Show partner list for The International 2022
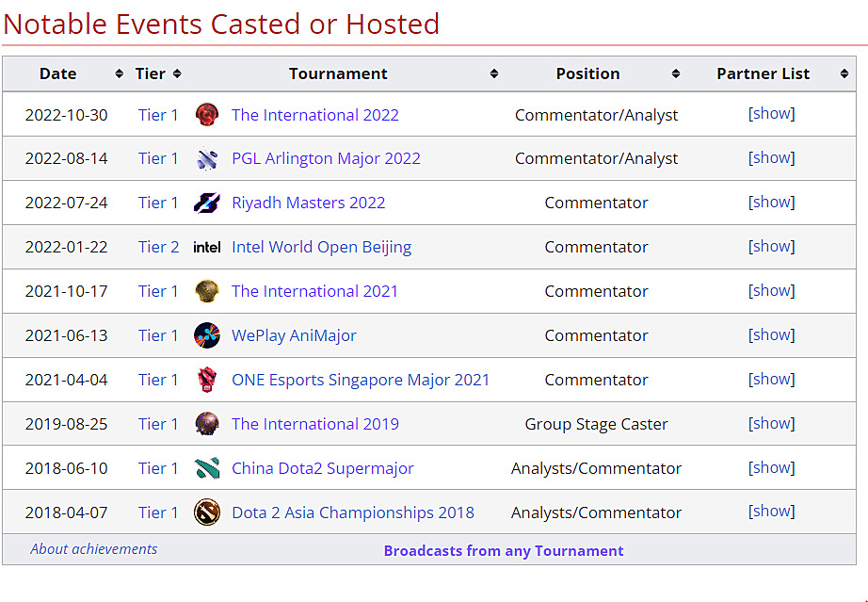This screenshot has width=868, height=602. [x=772, y=114]
